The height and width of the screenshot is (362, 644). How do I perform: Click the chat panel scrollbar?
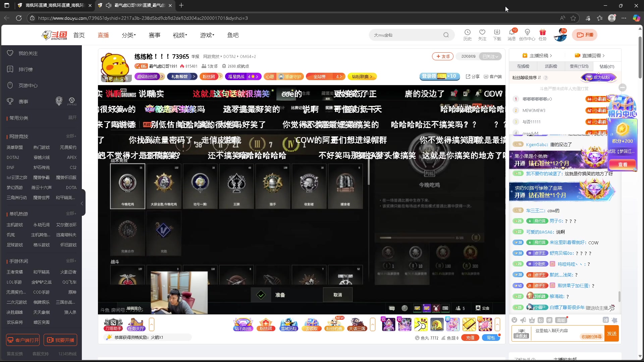coord(619,296)
